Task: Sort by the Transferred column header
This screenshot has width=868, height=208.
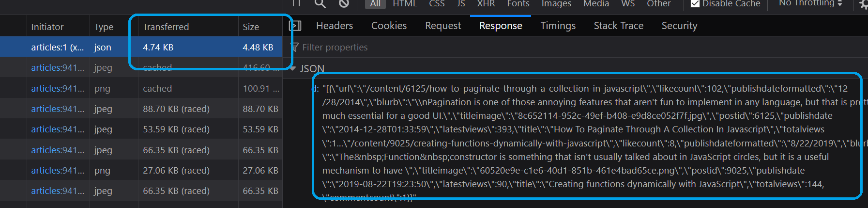Action: 166,27
